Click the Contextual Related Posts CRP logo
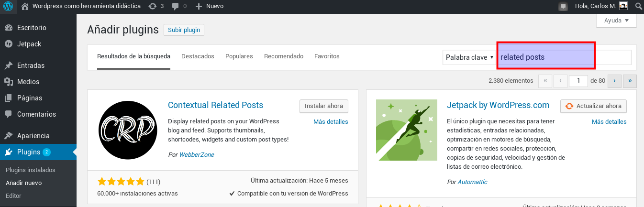This screenshot has width=644, height=207. (x=127, y=129)
